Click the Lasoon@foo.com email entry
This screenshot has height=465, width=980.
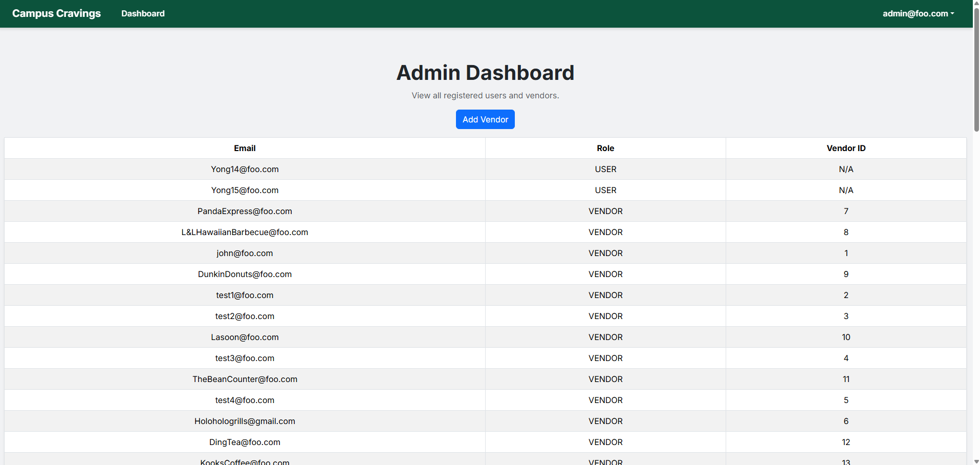tap(245, 337)
